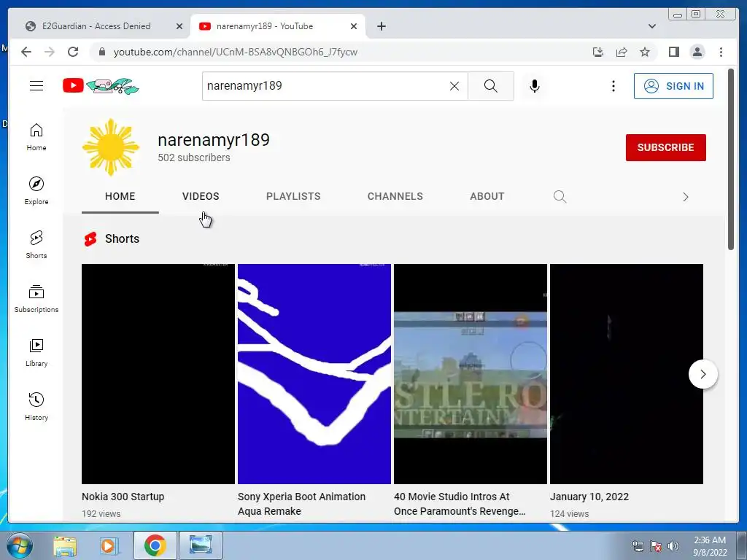
Task: Open the YouTube hamburger guide menu
Action: tap(36, 86)
